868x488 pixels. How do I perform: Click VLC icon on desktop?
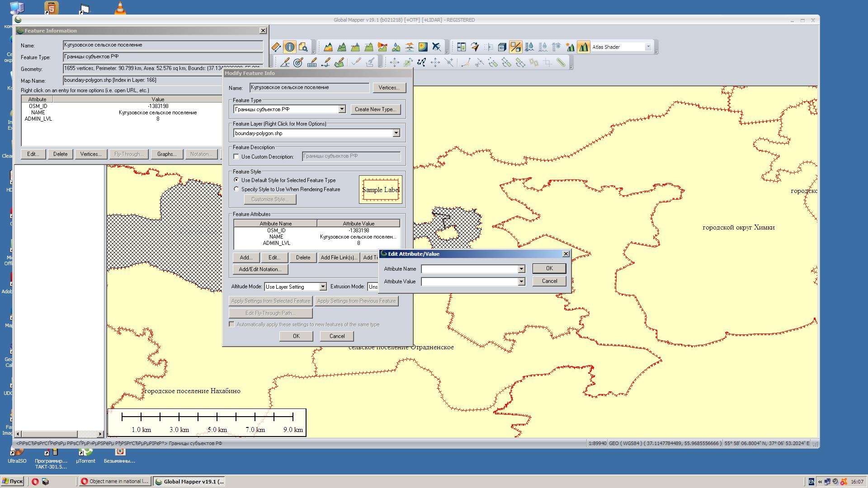tap(120, 8)
